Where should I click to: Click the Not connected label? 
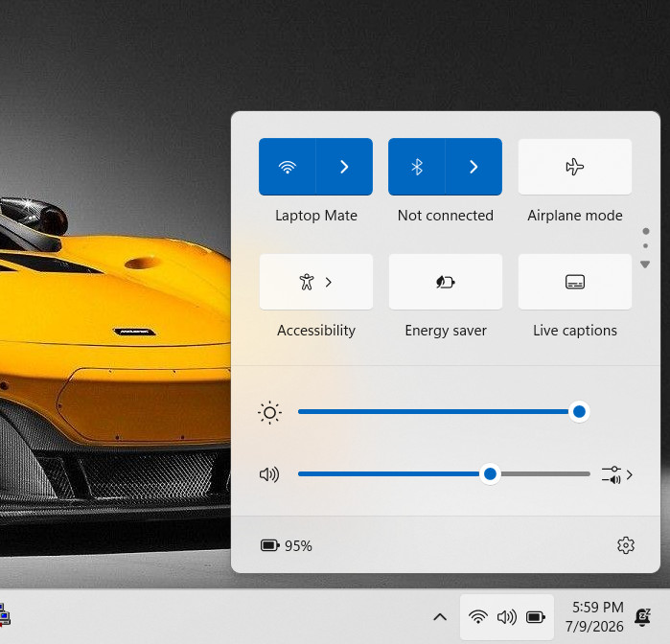coord(446,216)
